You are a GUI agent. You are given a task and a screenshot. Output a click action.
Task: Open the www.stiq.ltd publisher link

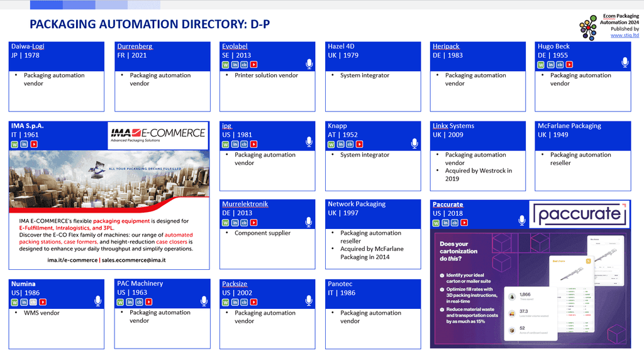(x=625, y=36)
